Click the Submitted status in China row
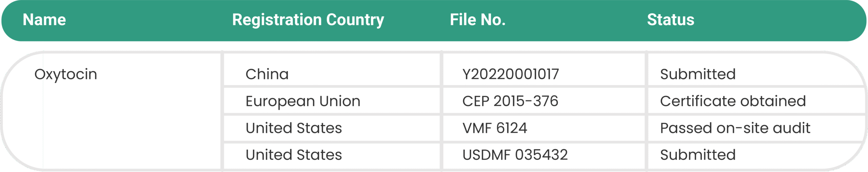 [698, 74]
